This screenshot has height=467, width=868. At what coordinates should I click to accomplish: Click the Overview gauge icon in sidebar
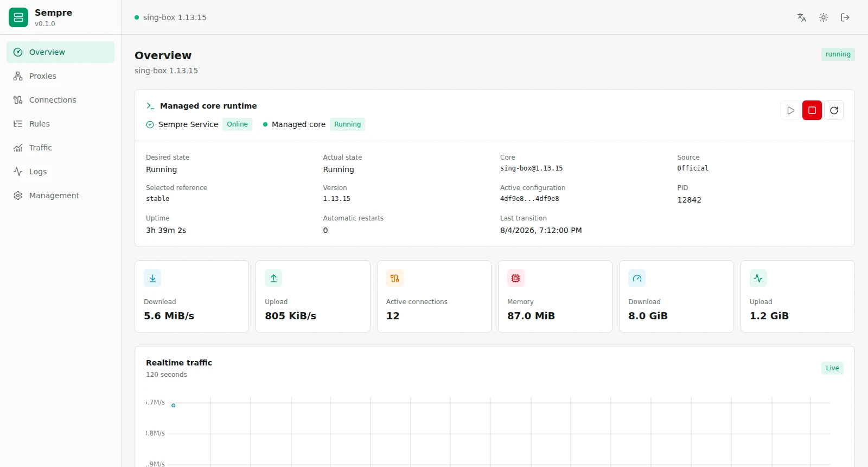18,52
